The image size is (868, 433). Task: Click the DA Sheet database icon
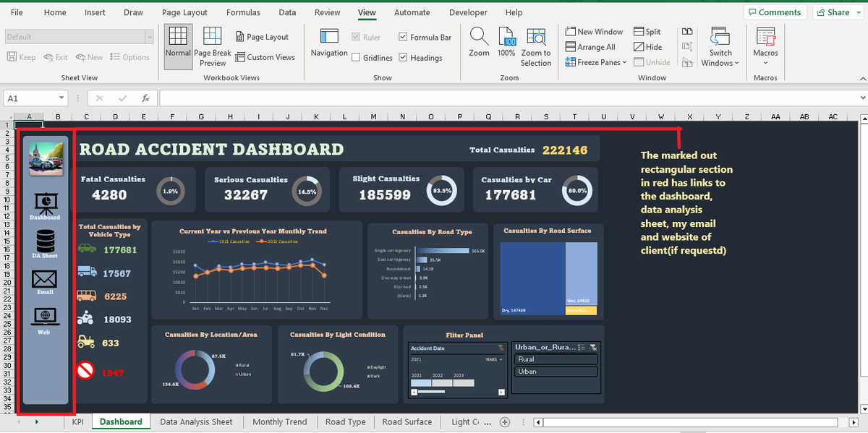45,240
